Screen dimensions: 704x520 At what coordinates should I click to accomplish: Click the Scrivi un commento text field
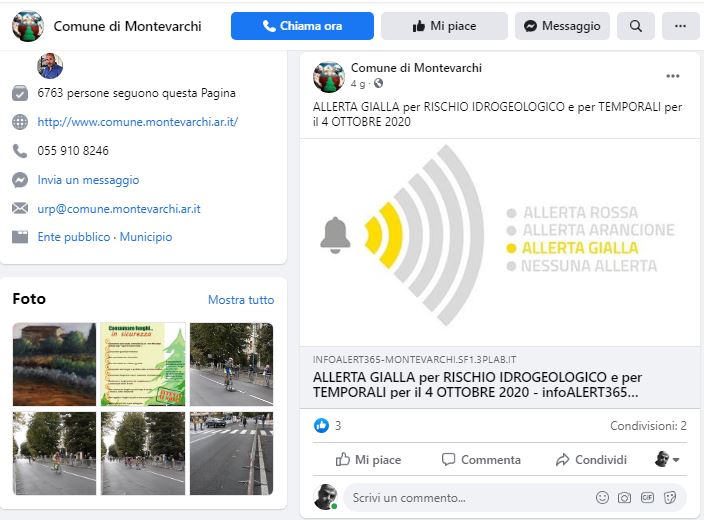coord(467,498)
